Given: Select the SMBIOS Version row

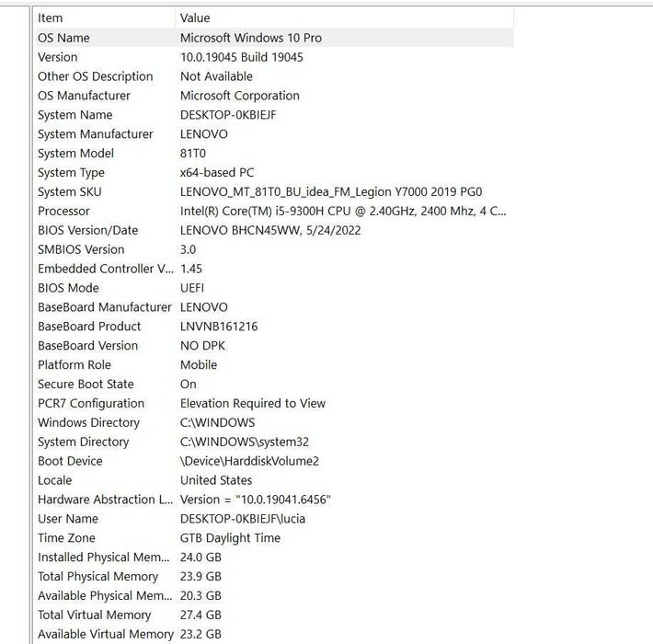Looking at the screenshot, I should 273,249.
